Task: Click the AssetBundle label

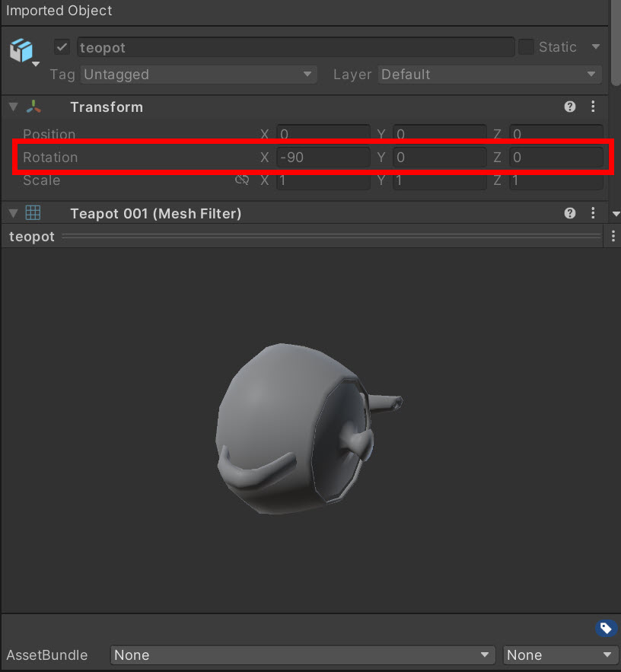Action: click(47, 654)
